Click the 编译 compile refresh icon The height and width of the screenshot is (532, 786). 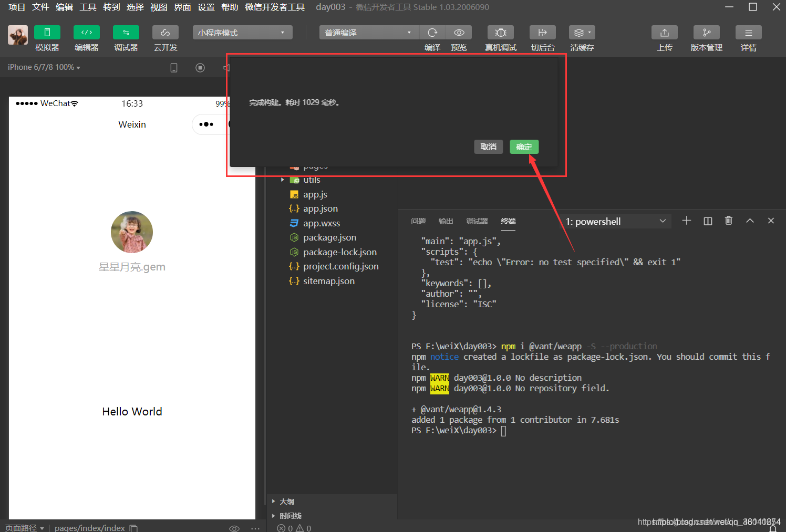coord(432,33)
